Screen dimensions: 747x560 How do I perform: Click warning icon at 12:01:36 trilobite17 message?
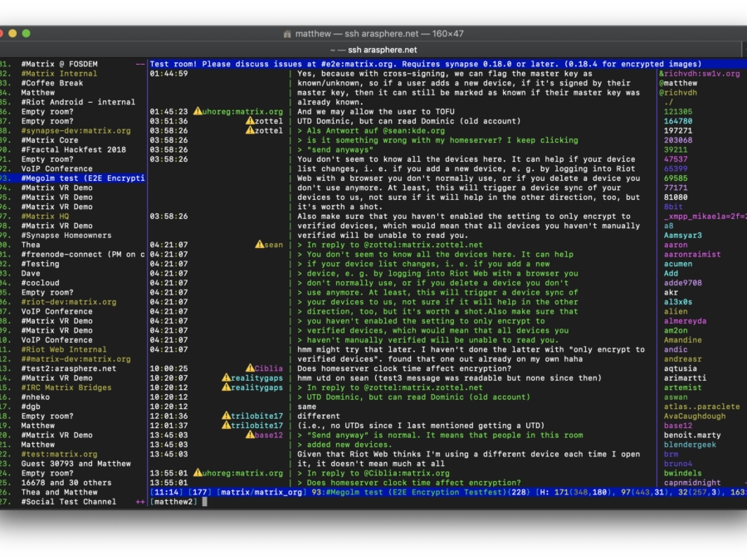click(226, 416)
